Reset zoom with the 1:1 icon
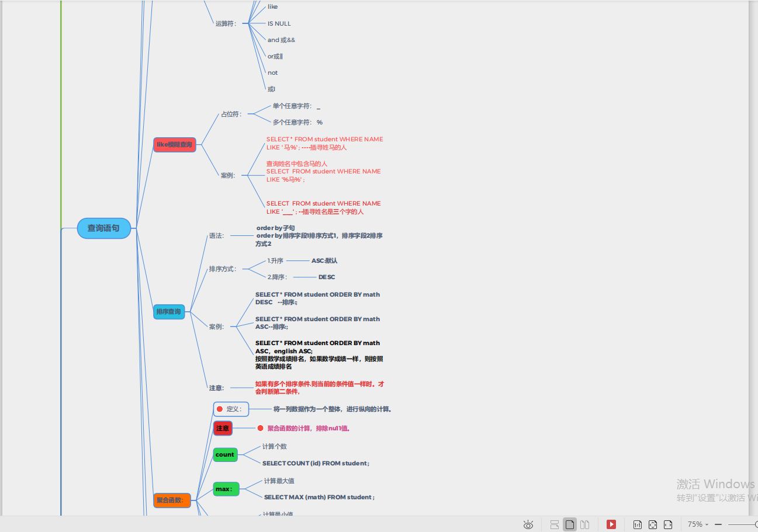Screen dimensions: 758x532 (x=637, y=524)
